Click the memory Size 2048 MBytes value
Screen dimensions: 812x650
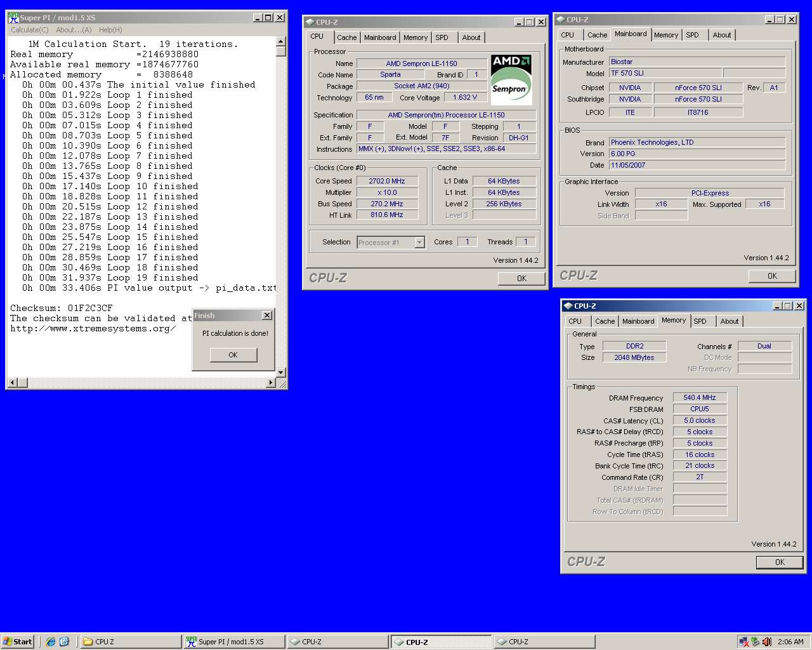point(634,357)
